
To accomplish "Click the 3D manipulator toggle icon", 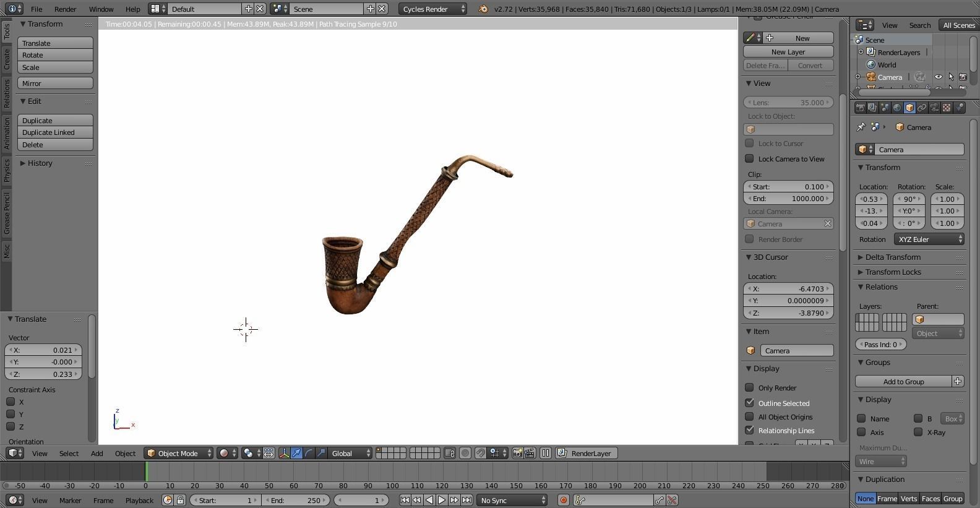I will [284, 454].
